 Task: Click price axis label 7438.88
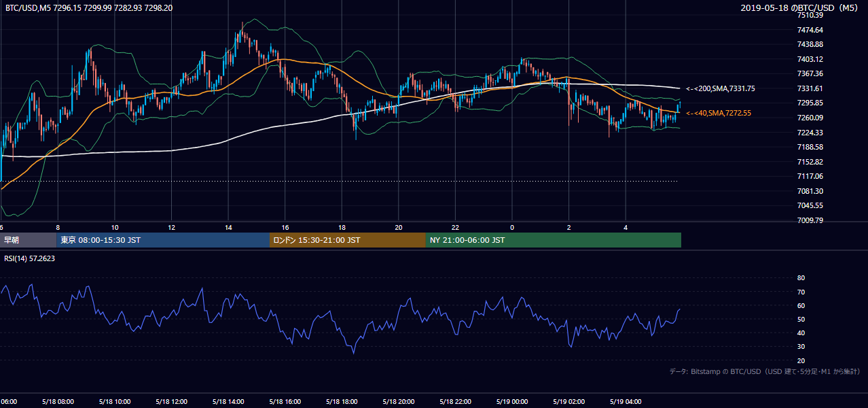[810, 44]
